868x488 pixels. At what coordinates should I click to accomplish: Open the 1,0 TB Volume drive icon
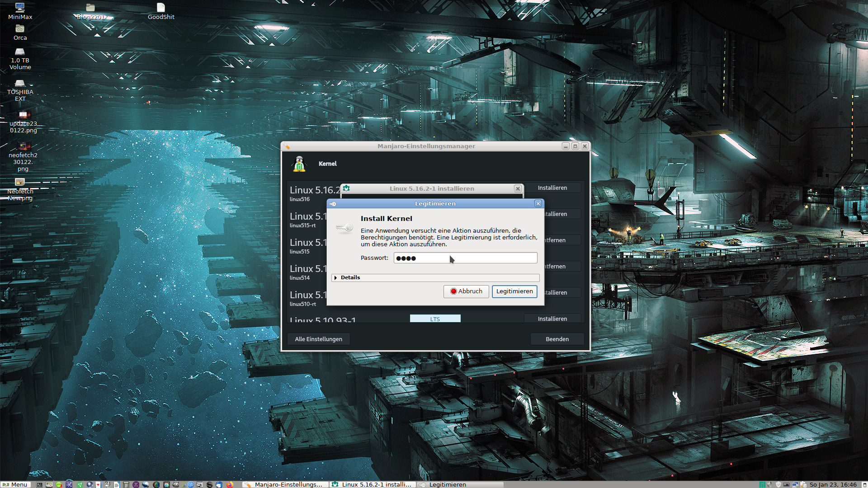pyautogui.click(x=20, y=59)
